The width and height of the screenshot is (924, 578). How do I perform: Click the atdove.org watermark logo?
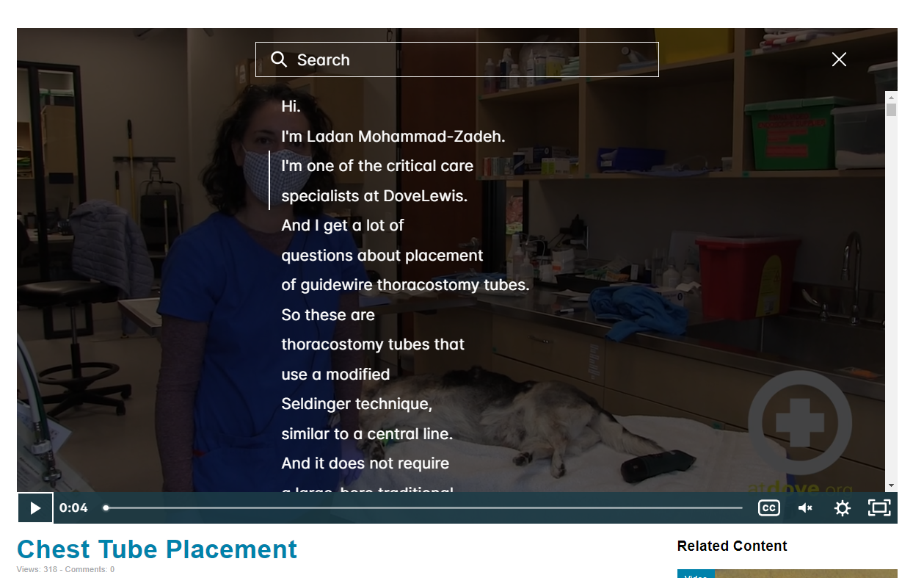click(x=800, y=433)
